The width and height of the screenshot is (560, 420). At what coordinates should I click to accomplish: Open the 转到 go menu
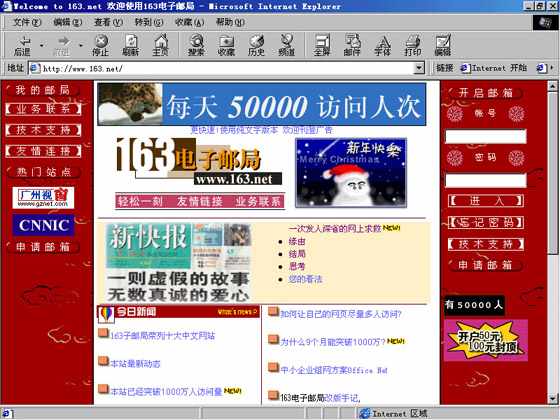tap(149, 22)
